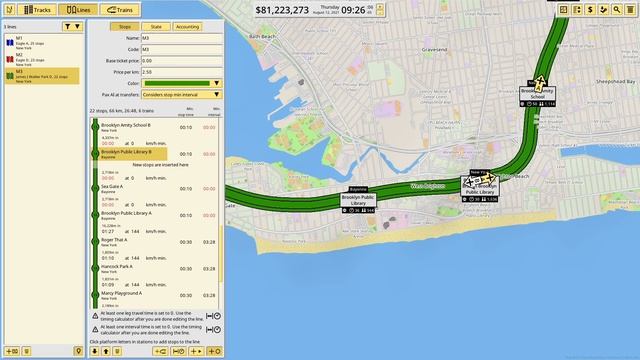Open the lines filter dropdown

click(x=72, y=27)
